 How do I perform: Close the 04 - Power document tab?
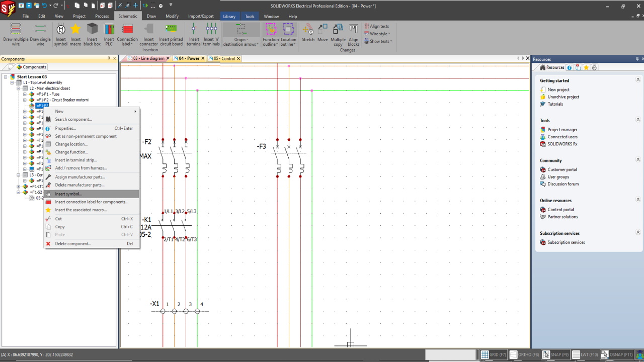tap(203, 58)
